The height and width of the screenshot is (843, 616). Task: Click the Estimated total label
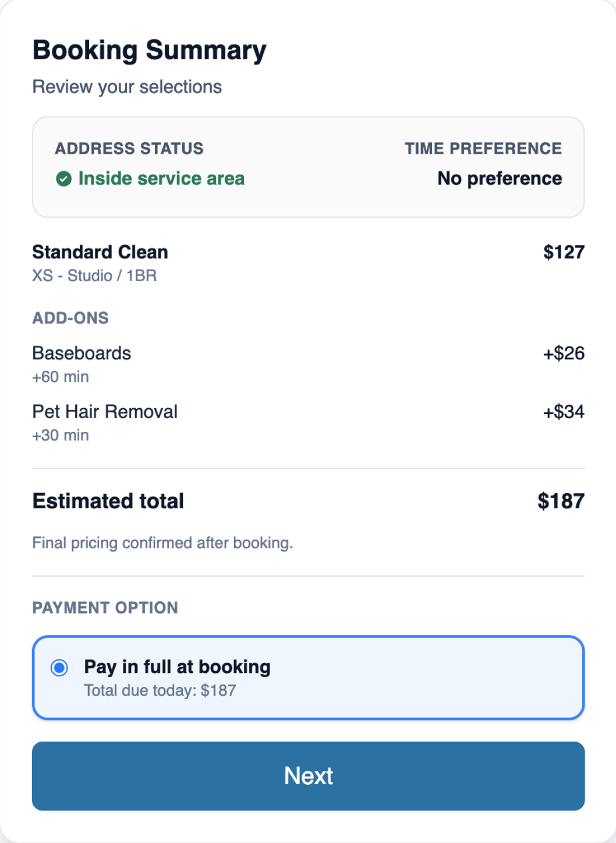pos(108,501)
